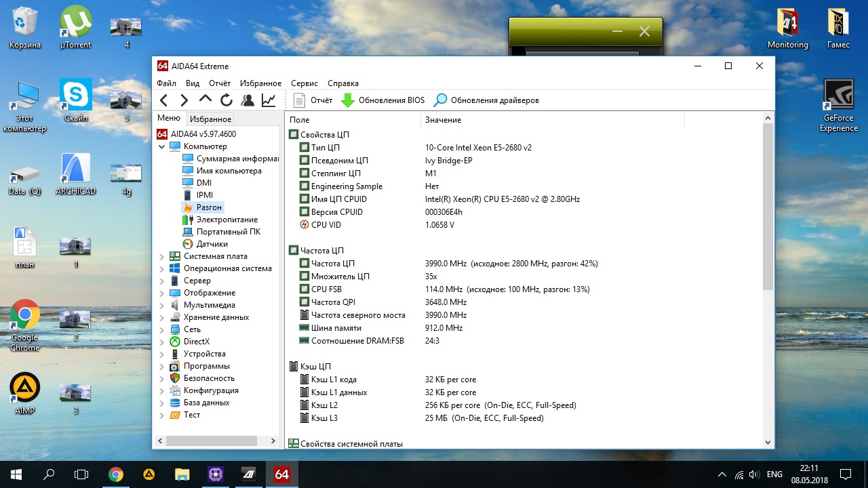Open File Explorer from the taskbar
The image size is (868, 488).
pos(182,474)
